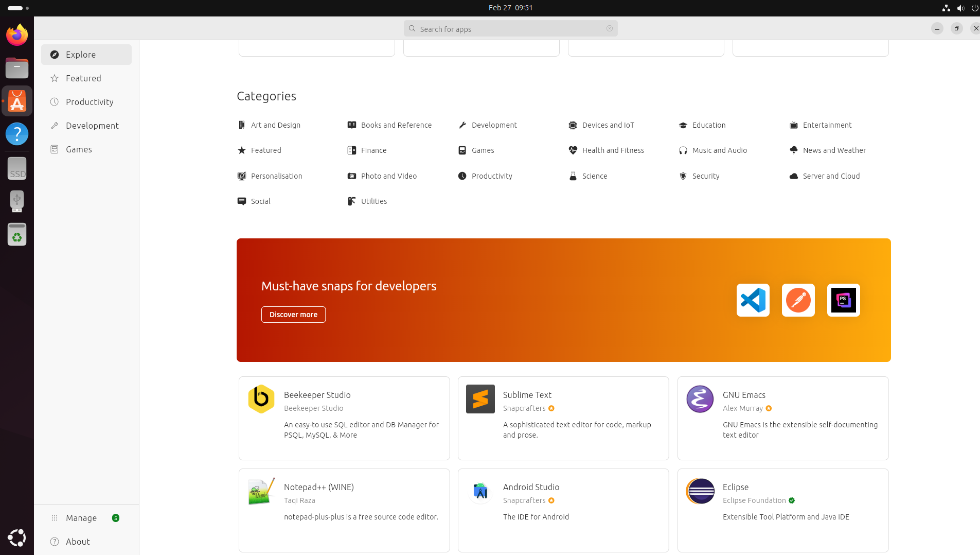Click the Books and Reference book icon
Screen dimensions: 980x555
point(352,125)
